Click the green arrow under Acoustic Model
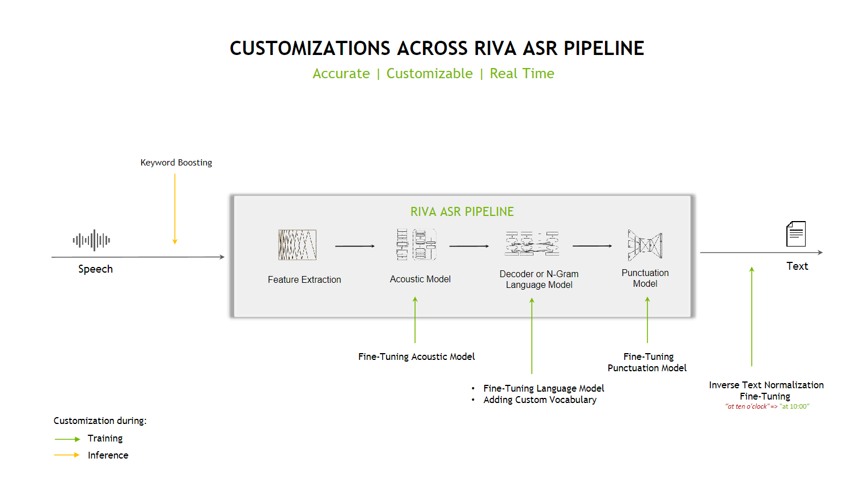 (415, 320)
